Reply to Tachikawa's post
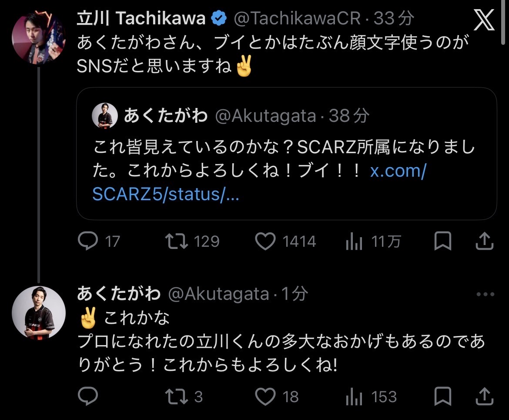 coord(87,242)
